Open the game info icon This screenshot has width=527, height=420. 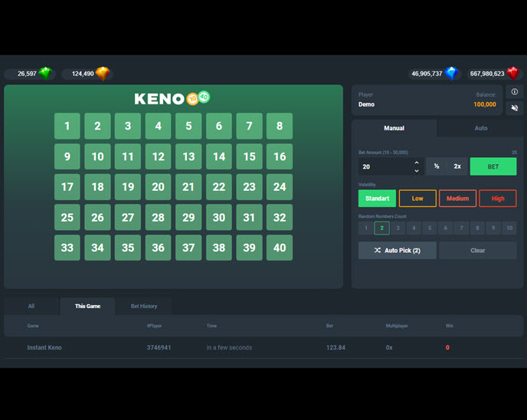tap(514, 92)
